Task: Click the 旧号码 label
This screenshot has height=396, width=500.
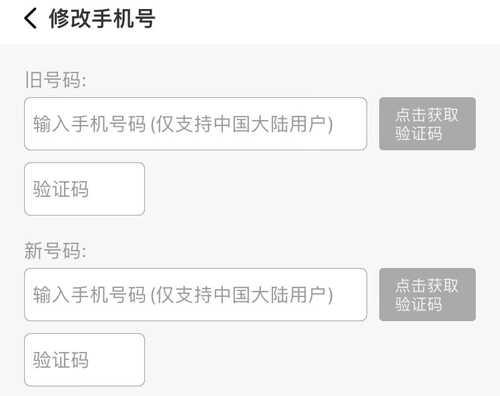Action: pos(56,80)
